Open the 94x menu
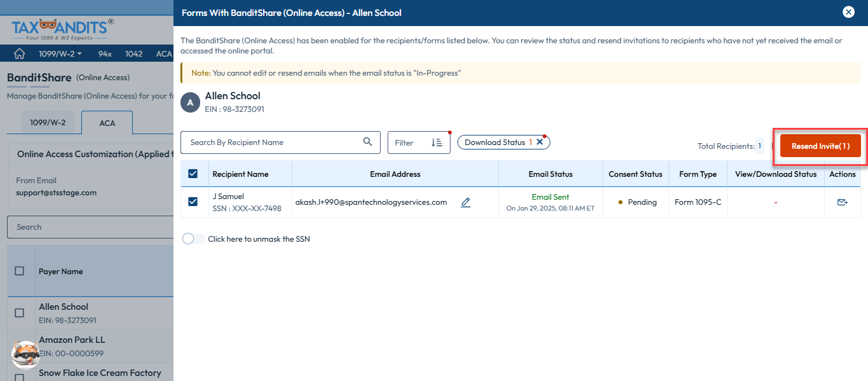The height and width of the screenshot is (381, 868). click(x=105, y=53)
